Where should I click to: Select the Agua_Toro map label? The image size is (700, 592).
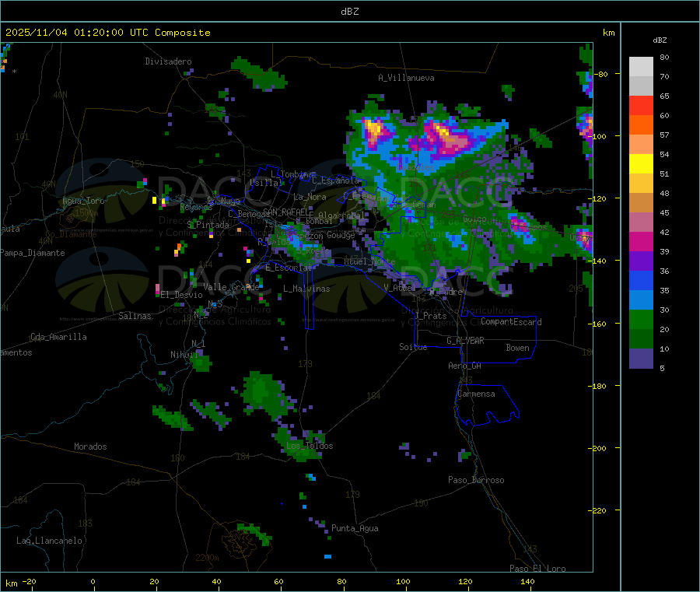tap(83, 201)
